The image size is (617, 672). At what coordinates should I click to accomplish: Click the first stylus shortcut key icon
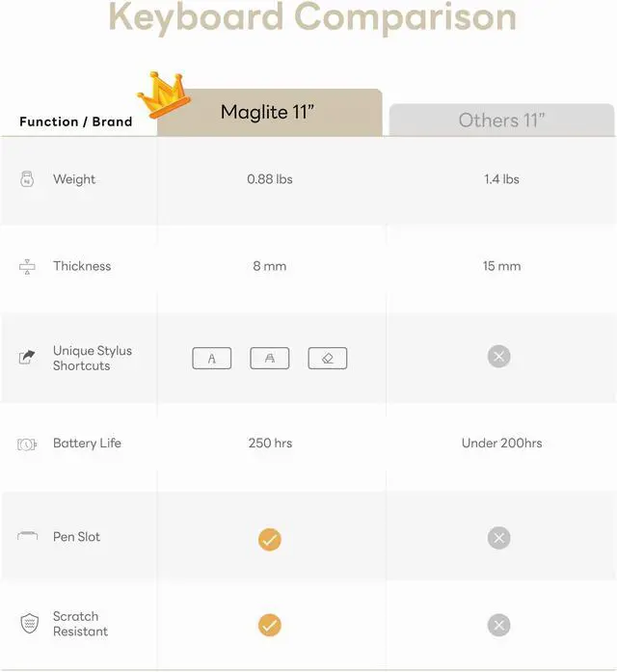(x=212, y=359)
